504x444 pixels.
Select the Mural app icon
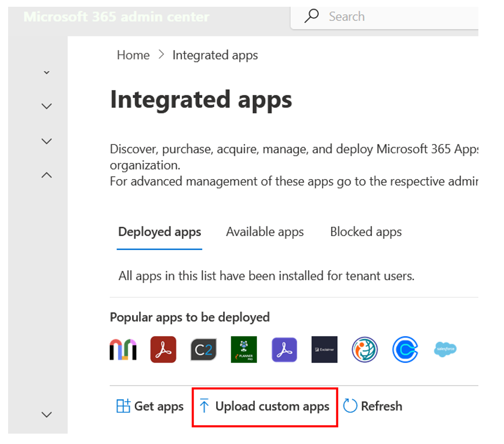(123, 350)
